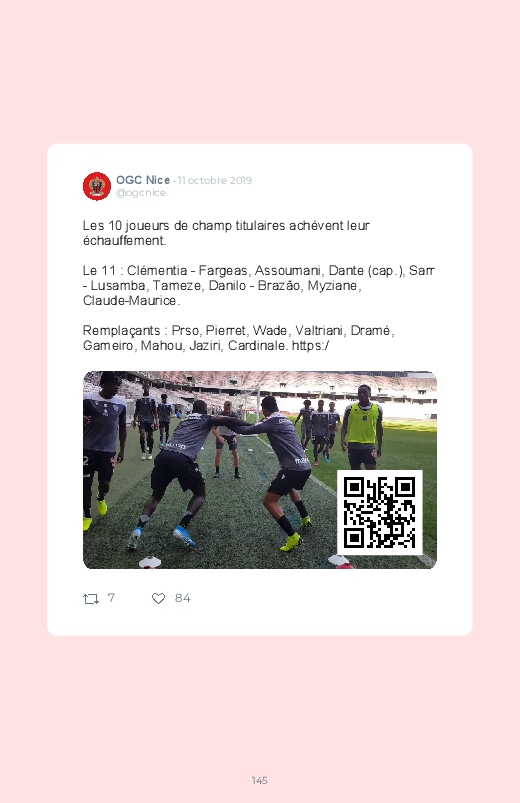Click the QR code on the photo

380,513
